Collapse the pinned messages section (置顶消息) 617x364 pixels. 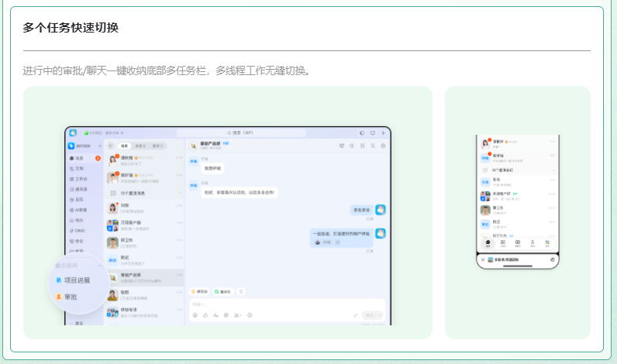pos(181,192)
